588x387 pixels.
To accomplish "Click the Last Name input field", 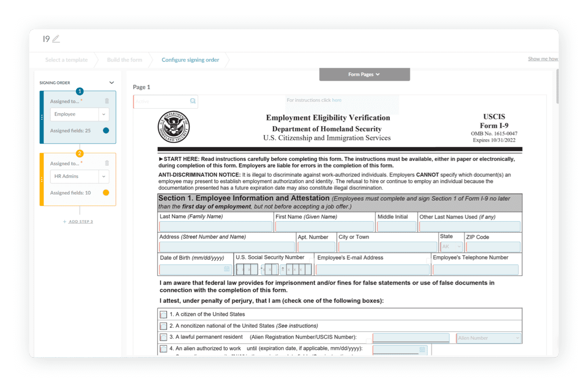I will (x=216, y=227).
